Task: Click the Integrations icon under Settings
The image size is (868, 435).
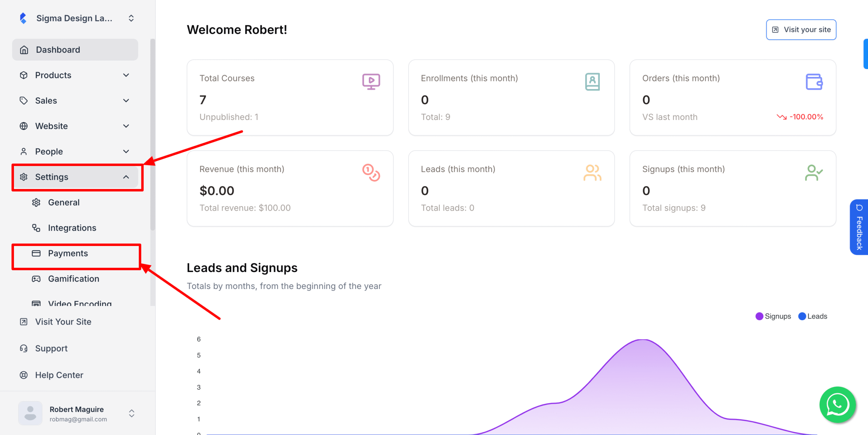Action: [36, 228]
